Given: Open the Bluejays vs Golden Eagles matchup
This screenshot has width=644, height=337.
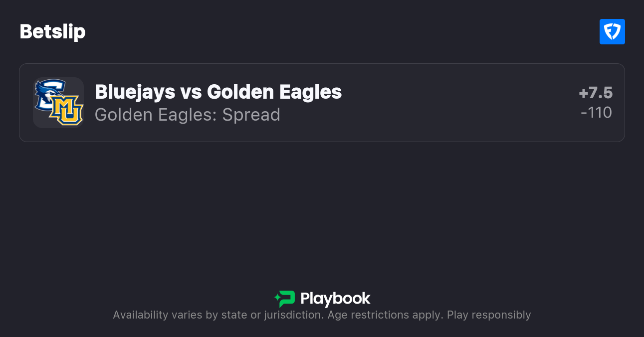Looking at the screenshot, I should click(x=218, y=92).
